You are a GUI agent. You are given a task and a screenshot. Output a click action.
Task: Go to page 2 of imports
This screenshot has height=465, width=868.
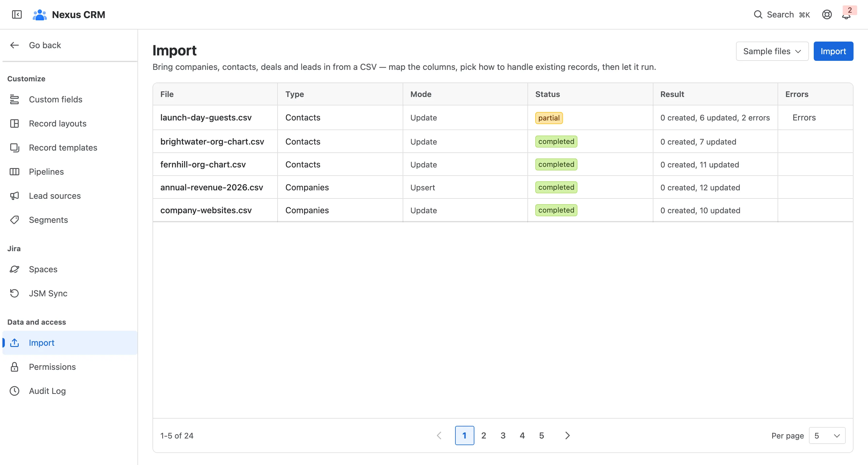pyautogui.click(x=483, y=436)
